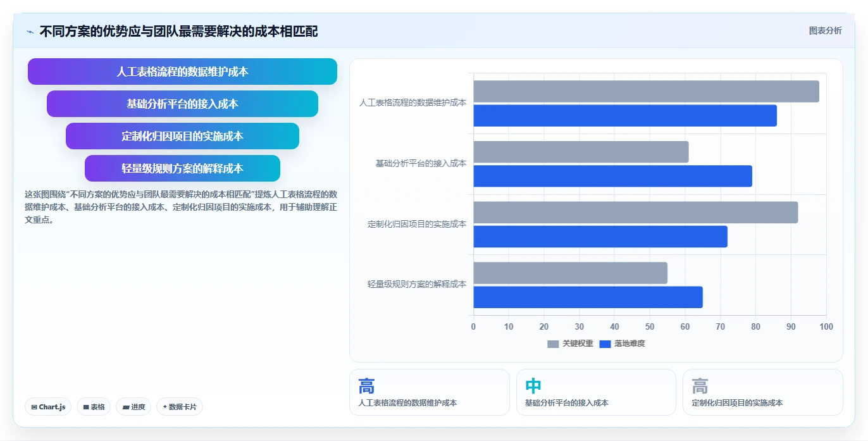This screenshot has width=868, height=441.
Task: Click the 图表分析 label in the header
Action: click(826, 30)
